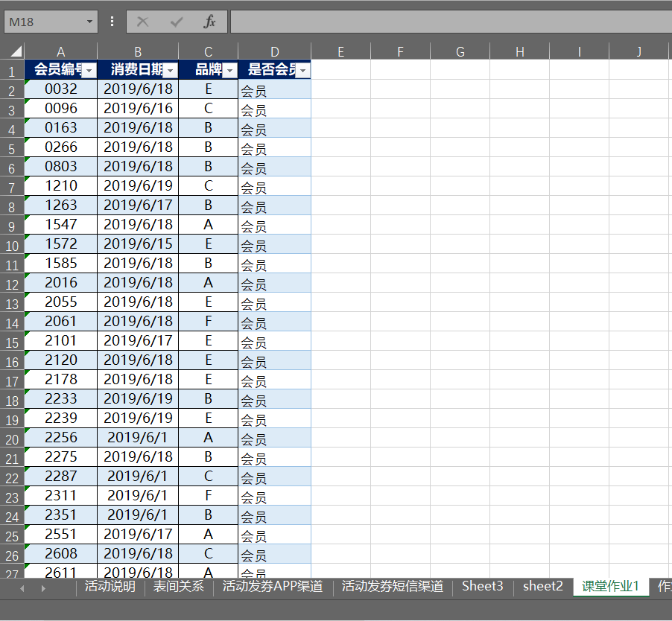Click member number 2120 cell
The image size is (672, 621).
tap(61, 360)
